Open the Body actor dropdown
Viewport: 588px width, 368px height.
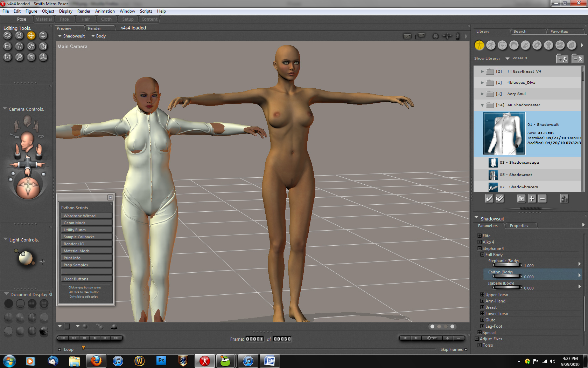pos(98,36)
